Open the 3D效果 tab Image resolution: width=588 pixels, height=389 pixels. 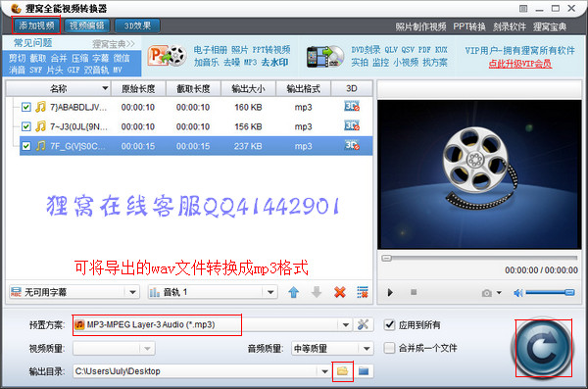click(137, 25)
